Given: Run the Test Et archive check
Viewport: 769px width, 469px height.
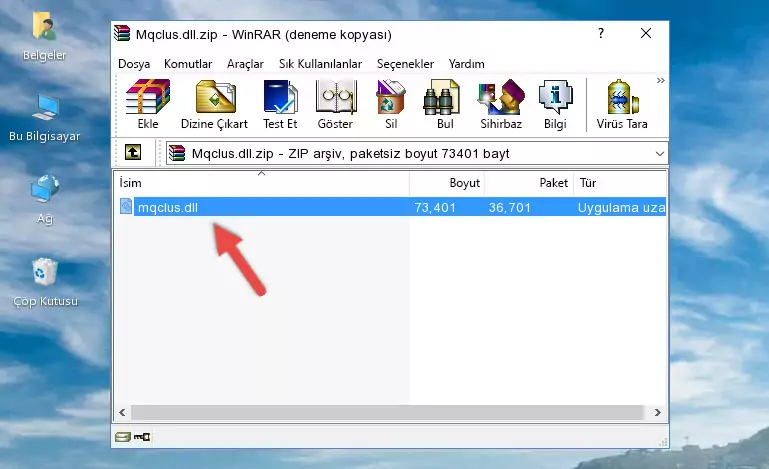Looking at the screenshot, I should (280, 104).
